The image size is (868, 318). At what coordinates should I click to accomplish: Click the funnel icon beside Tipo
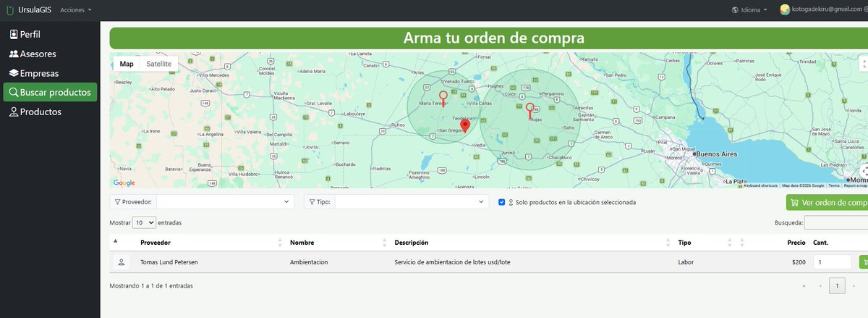click(312, 202)
